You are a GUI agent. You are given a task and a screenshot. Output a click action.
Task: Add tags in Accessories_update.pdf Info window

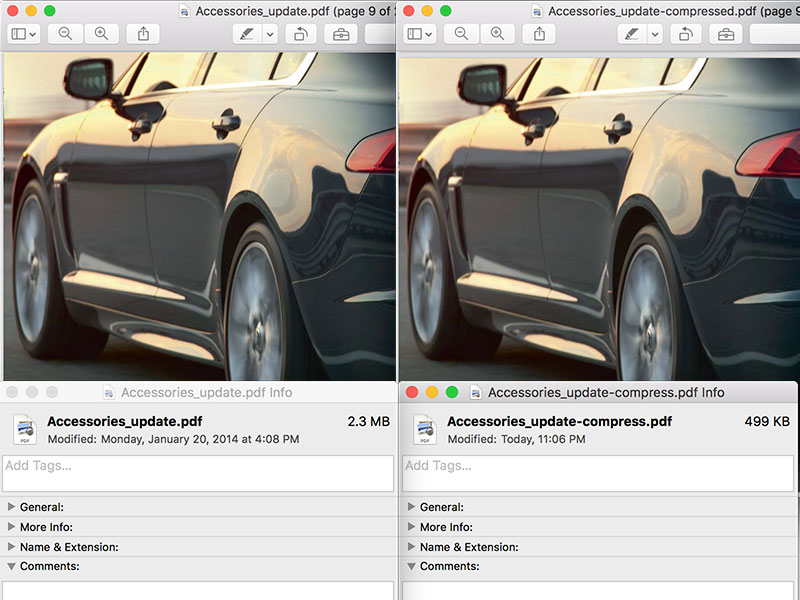click(198, 473)
